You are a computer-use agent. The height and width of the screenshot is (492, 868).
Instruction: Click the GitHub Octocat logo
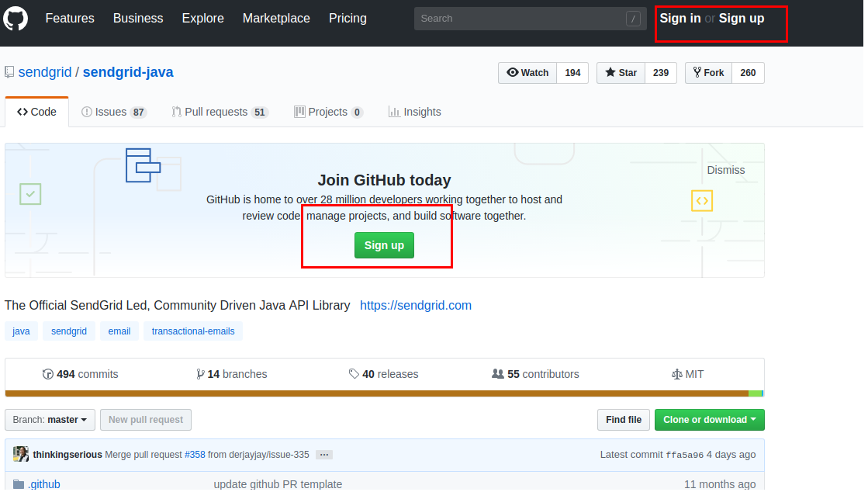click(x=16, y=18)
